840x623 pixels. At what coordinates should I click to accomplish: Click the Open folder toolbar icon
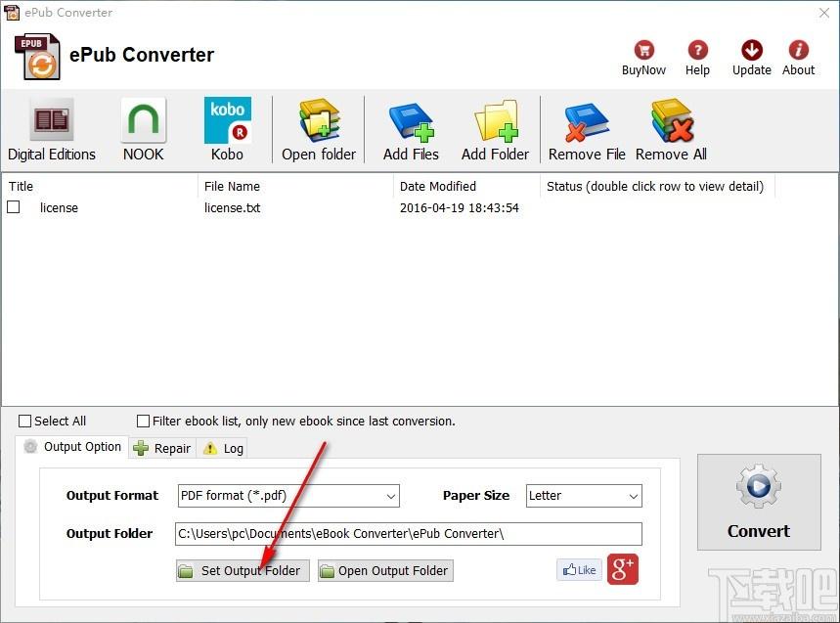pos(319,129)
